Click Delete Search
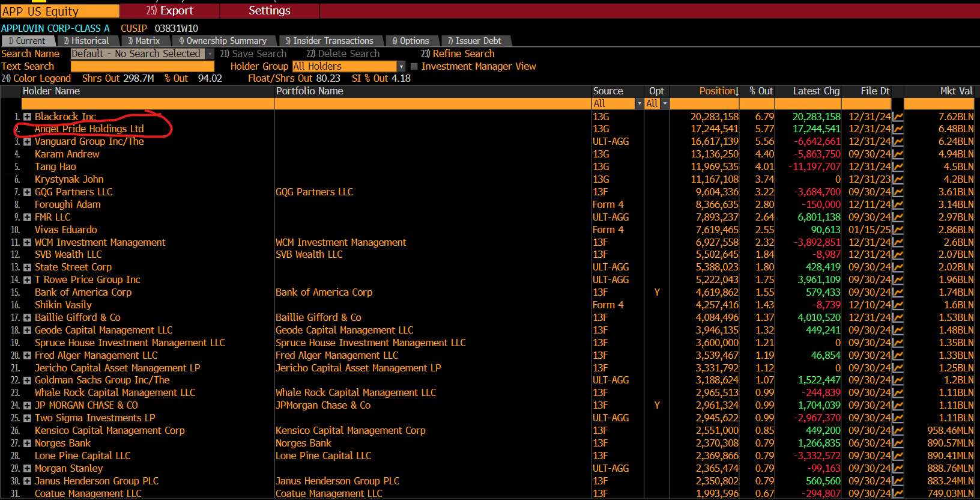980x500 pixels. point(343,54)
